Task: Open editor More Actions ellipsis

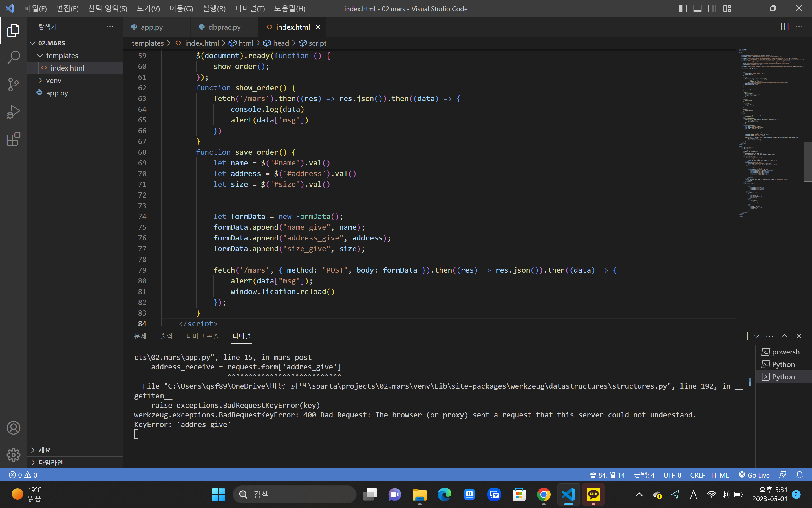Action: (799, 27)
